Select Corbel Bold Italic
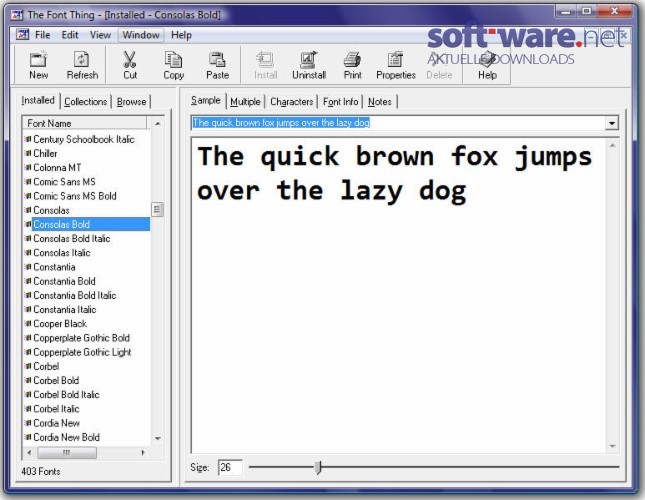 pyautogui.click(x=66, y=395)
